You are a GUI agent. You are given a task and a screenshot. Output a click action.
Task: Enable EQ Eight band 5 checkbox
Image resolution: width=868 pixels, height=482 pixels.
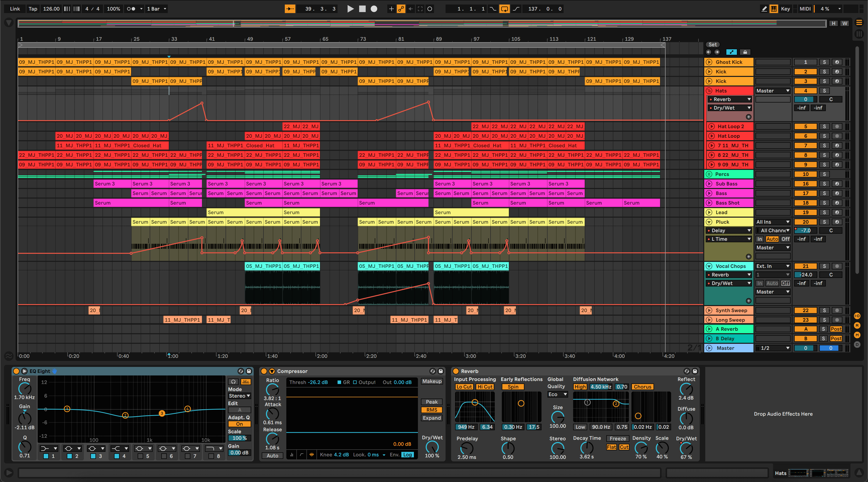[140, 456]
